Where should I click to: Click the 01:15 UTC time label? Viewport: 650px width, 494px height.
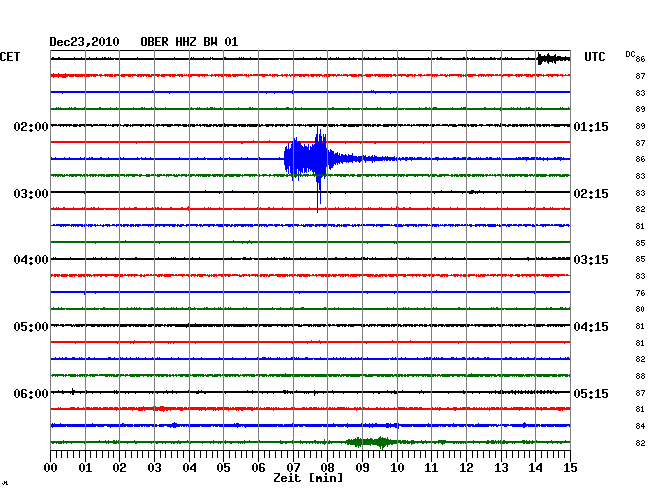tap(591, 126)
